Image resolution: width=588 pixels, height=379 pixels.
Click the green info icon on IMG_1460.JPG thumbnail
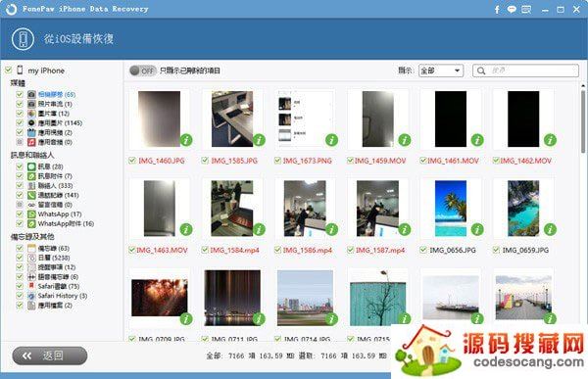186,140
